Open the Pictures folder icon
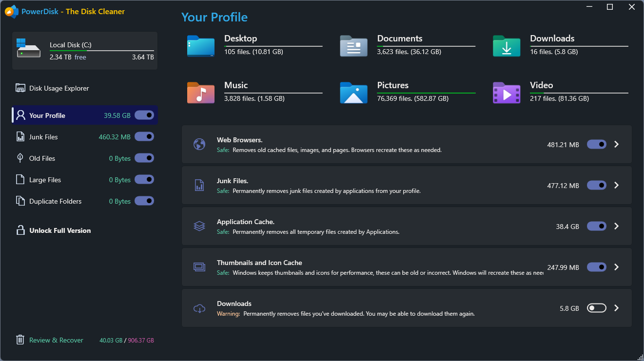This screenshot has height=361, width=644. pos(353,93)
